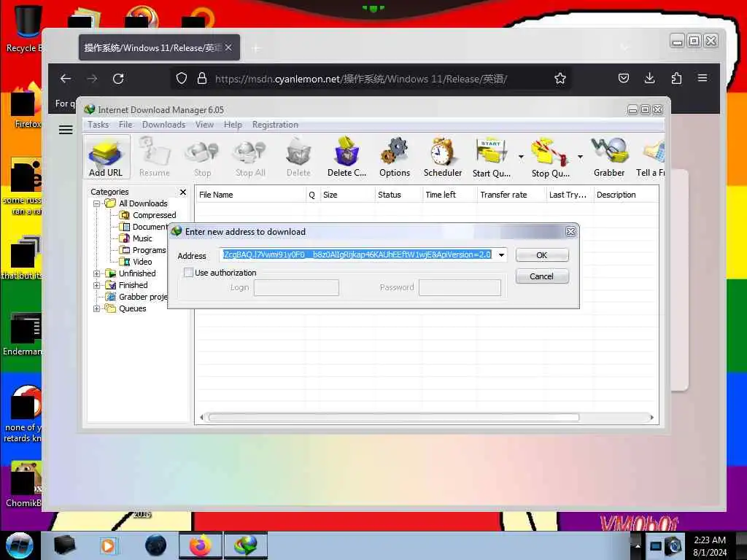Click the Start Queue icon
This screenshot has height=560, width=747.
click(492, 157)
